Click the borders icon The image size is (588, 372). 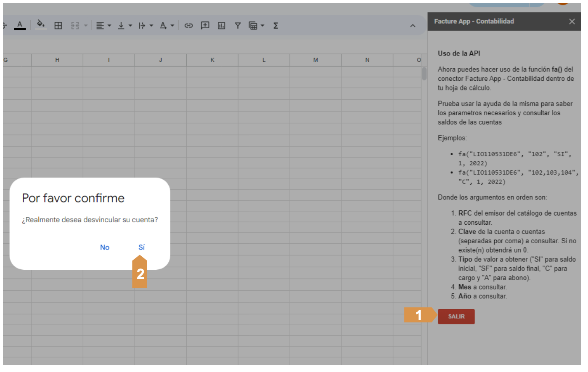coord(58,26)
